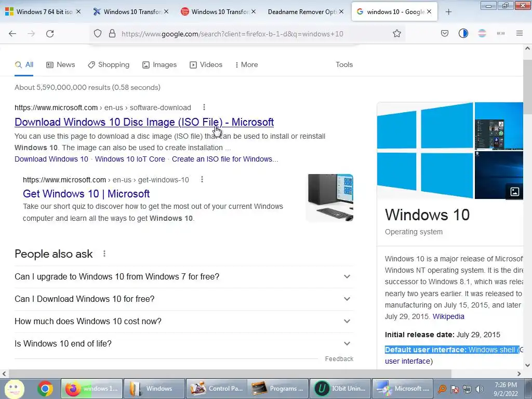The image size is (532, 399).
Task: Open the Wikipedia link in knowledge panel
Action: pyautogui.click(x=448, y=316)
